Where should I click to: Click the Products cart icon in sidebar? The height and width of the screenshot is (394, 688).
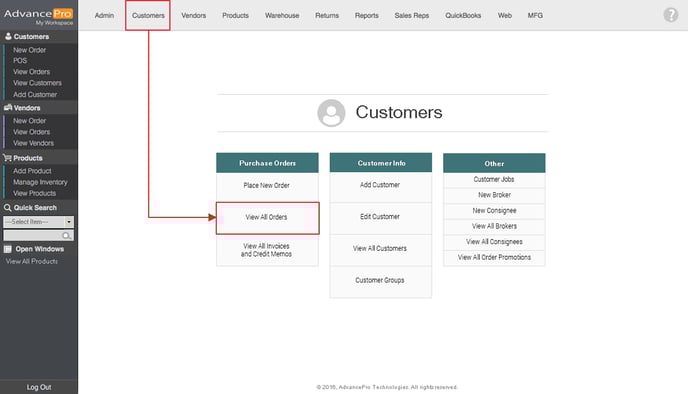pos(7,158)
